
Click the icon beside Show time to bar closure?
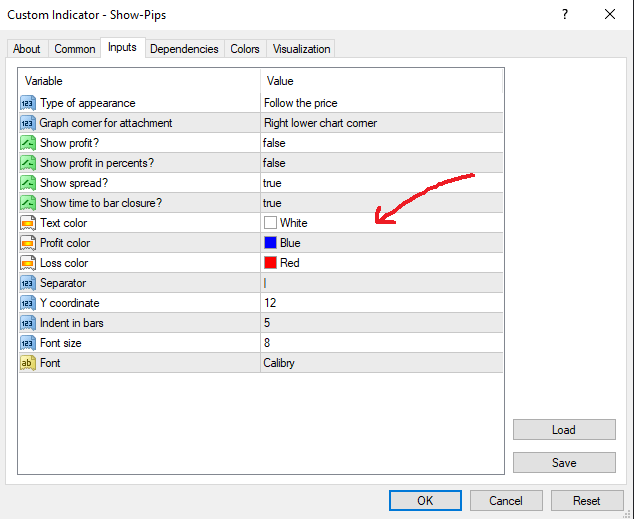pos(28,203)
